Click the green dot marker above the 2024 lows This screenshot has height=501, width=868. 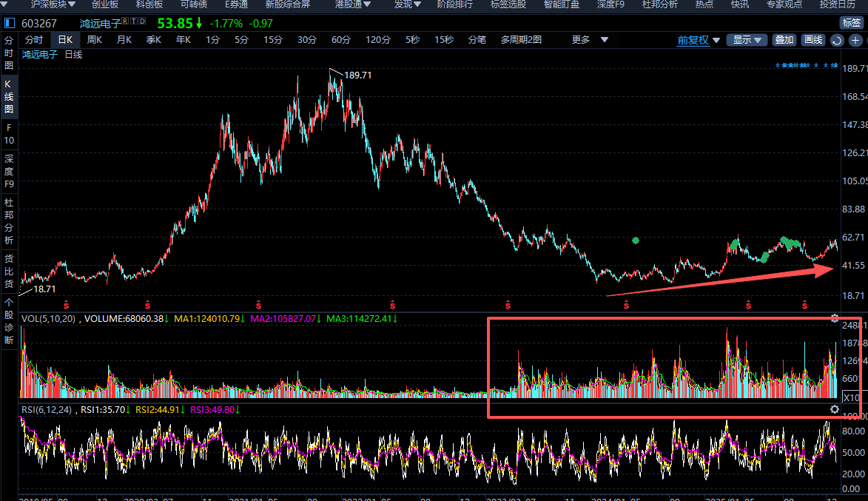tap(636, 241)
